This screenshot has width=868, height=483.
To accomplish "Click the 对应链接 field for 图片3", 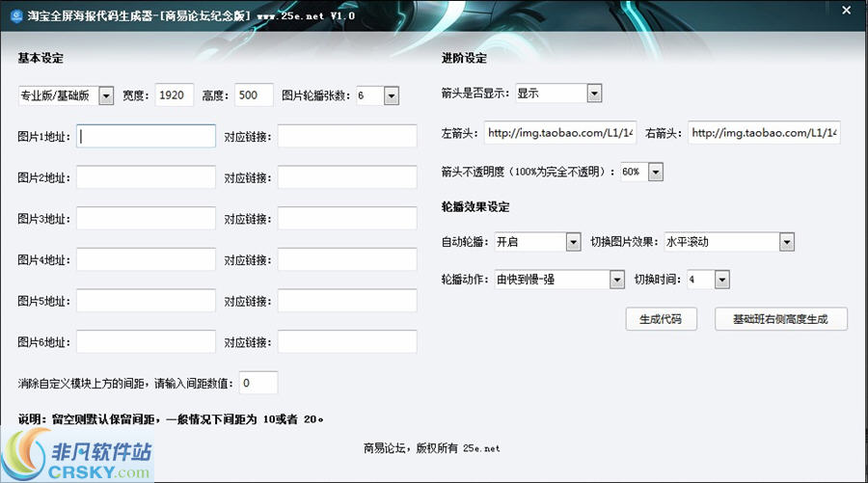I will (347, 219).
